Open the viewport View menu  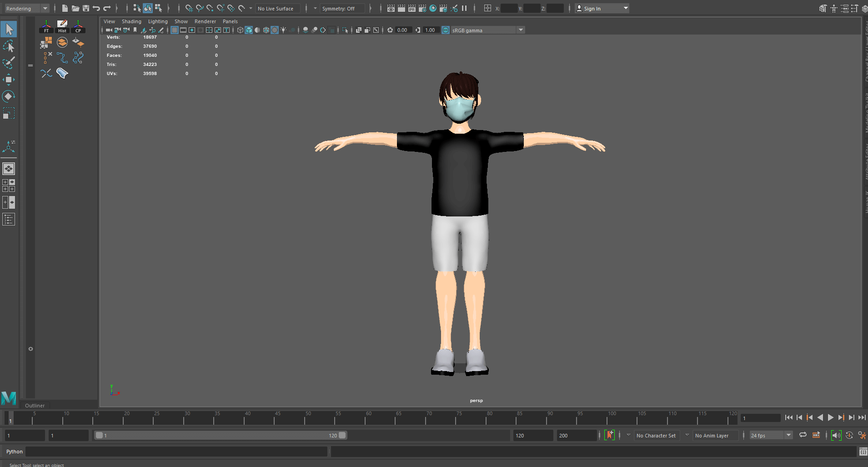pos(109,21)
